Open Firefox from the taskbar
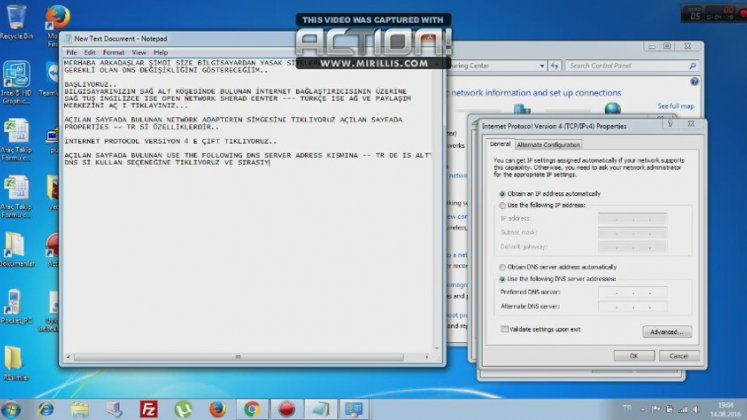Screen dimensions: 747x420 pos(218,410)
